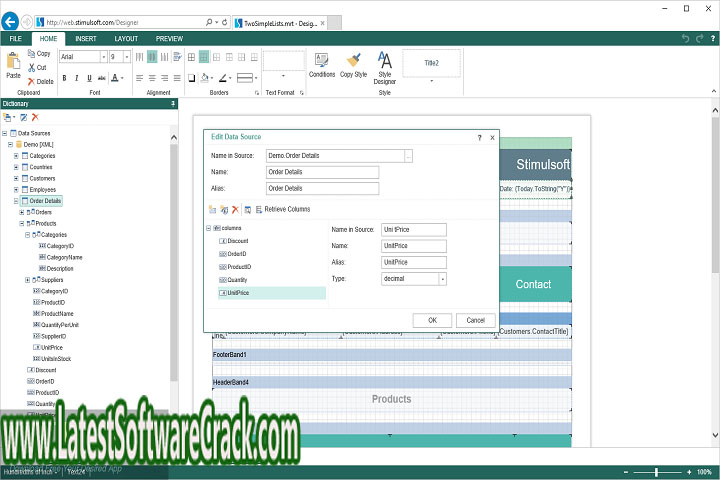Image resolution: width=720 pixels, height=480 pixels.
Task: Toggle strikethrough text formatting
Action: pyautogui.click(x=101, y=78)
